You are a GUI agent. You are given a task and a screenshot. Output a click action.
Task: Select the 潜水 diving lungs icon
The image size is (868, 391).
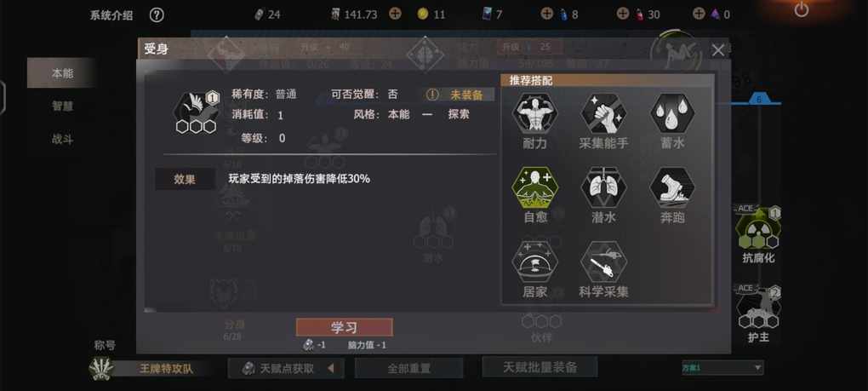(x=603, y=187)
